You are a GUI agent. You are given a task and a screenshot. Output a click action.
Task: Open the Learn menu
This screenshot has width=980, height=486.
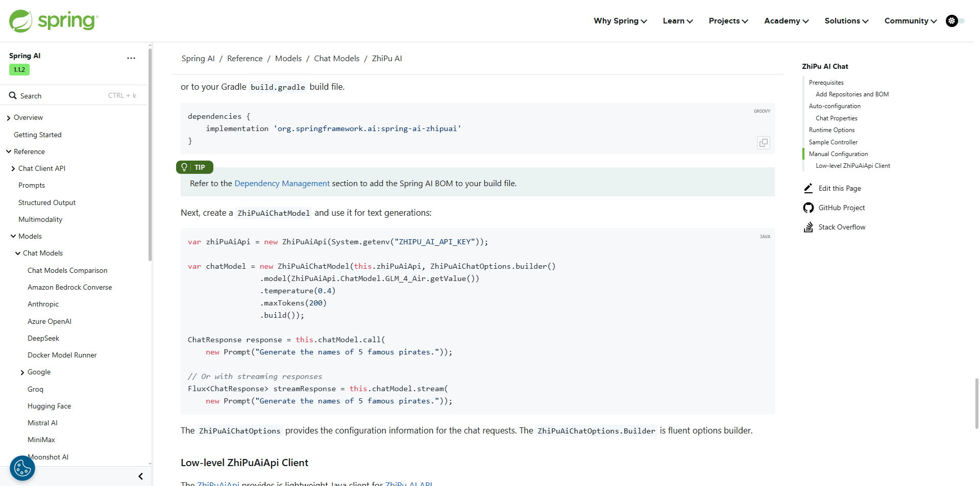(678, 21)
